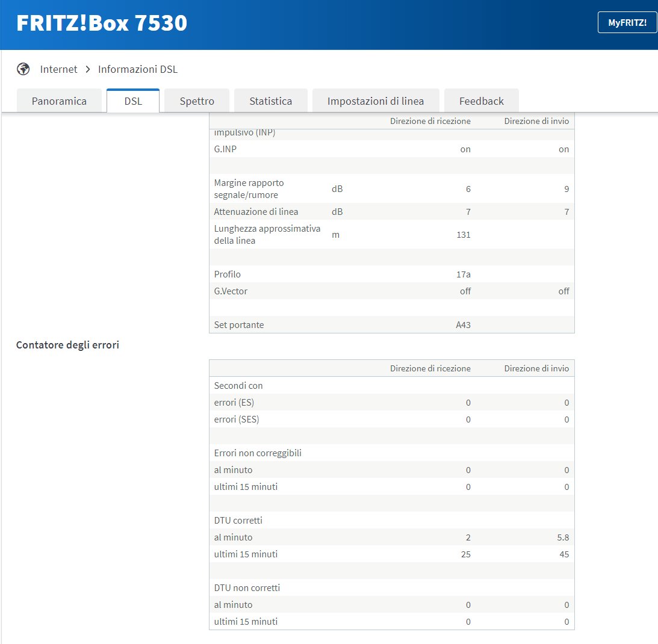Image resolution: width=658 pixels, height=644 pixels.
Task: Switch to the Statistica tab
Action: 271,101
